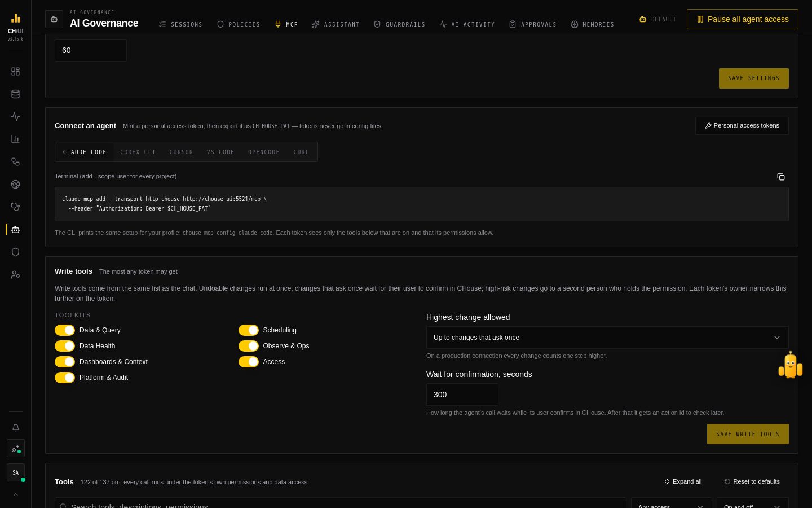Select the Cursor agent tab
812x508 pixels.
click(x=182, y=152)
